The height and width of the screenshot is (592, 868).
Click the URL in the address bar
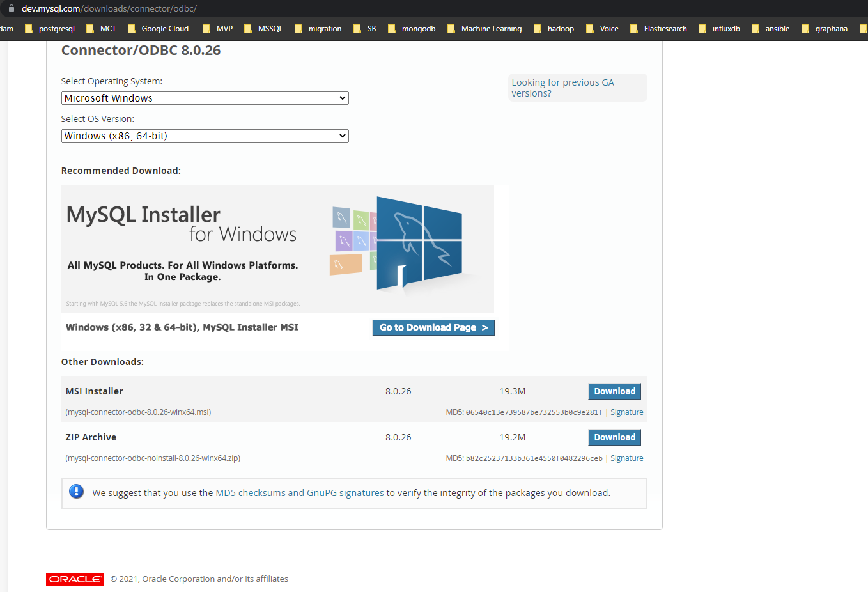click(x=109, y=8)
